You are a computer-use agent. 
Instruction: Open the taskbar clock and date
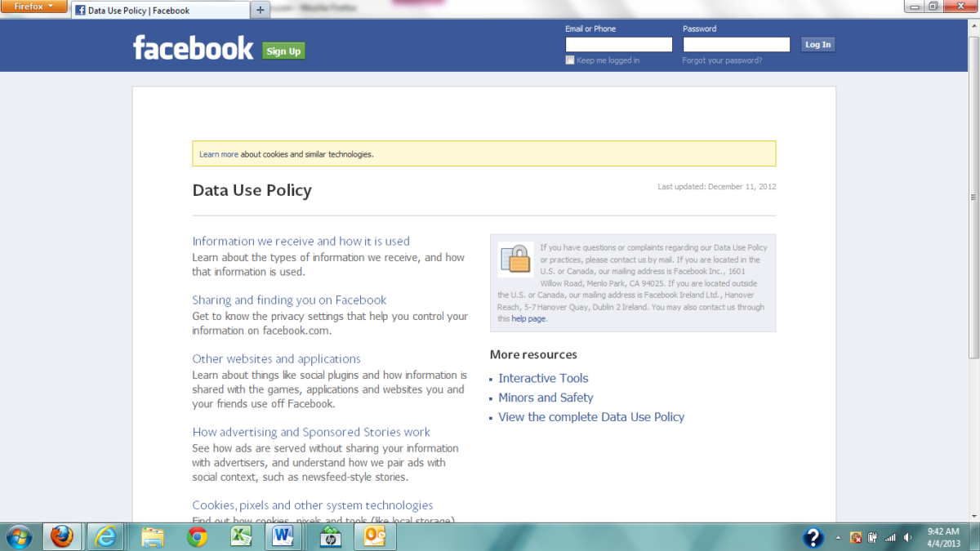[942, 536]
